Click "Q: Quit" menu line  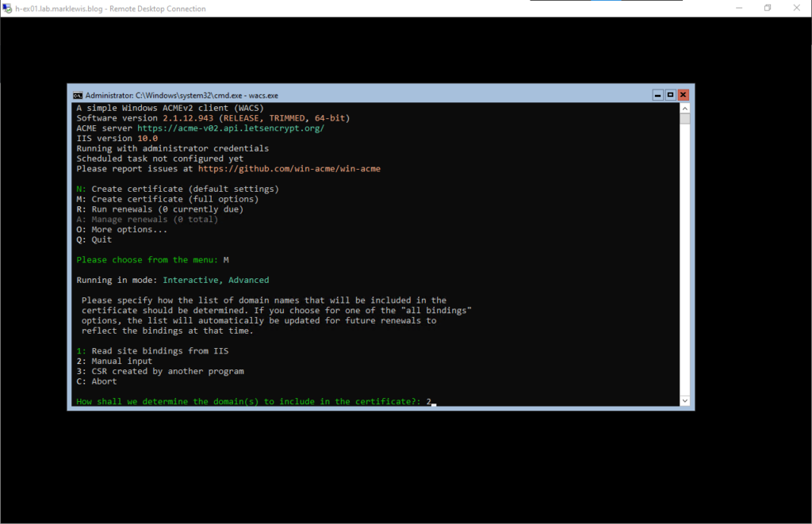coord(94,239)
